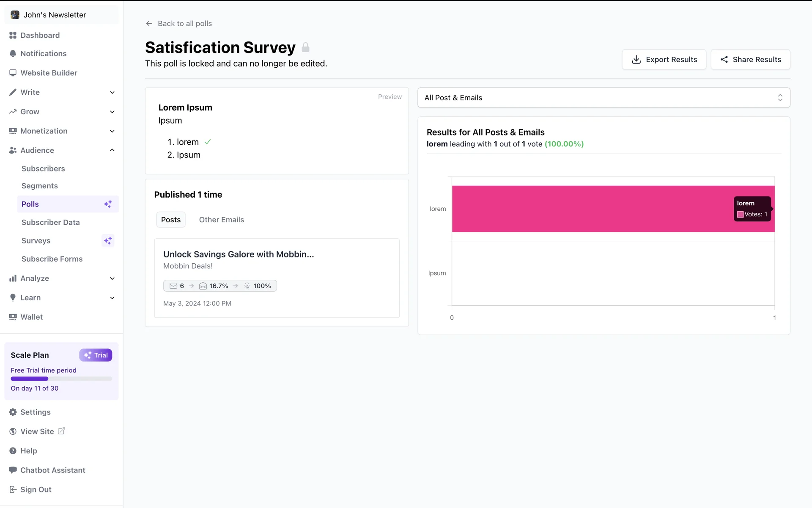Switch to the Other Emails tab

click(x=221, y=220)
